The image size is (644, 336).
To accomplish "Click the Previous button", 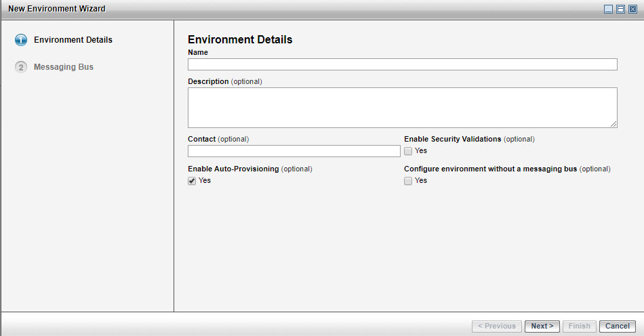I will point(497,327).
